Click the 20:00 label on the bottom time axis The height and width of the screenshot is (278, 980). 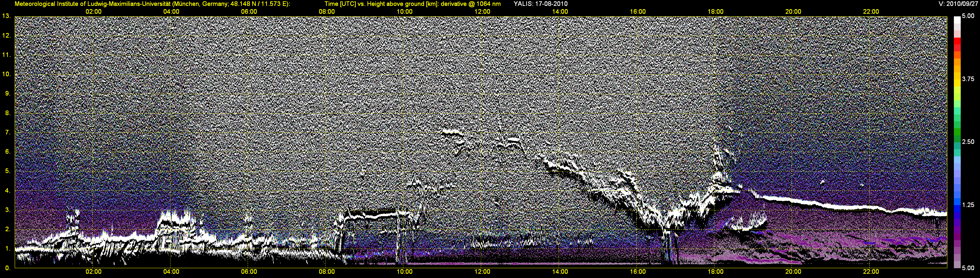793,272
